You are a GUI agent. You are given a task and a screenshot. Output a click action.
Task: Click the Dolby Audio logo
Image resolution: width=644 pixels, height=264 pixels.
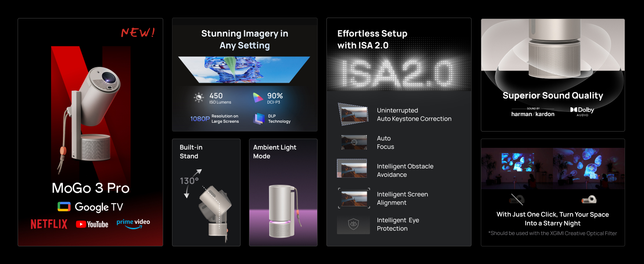point(582,112)
